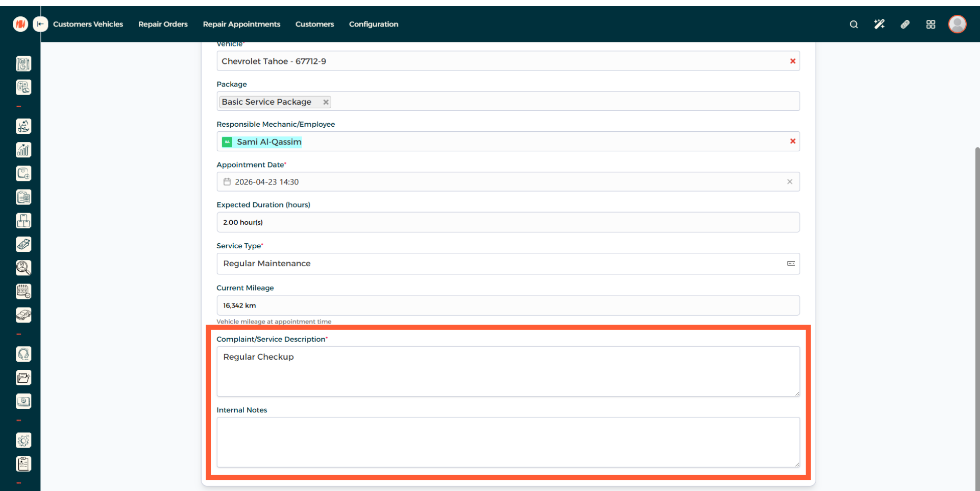Open the Repair Orders menu
The width and height of the screenshot is (980, 491).
163,24
